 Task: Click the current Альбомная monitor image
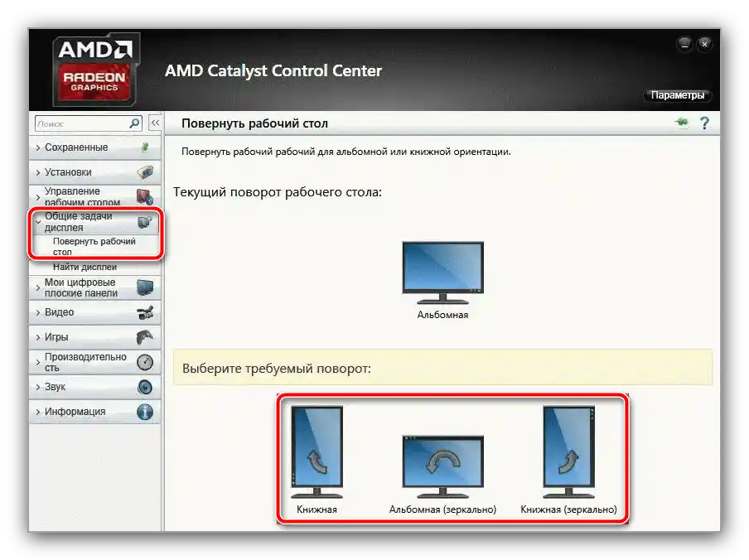tap(442, 273)
